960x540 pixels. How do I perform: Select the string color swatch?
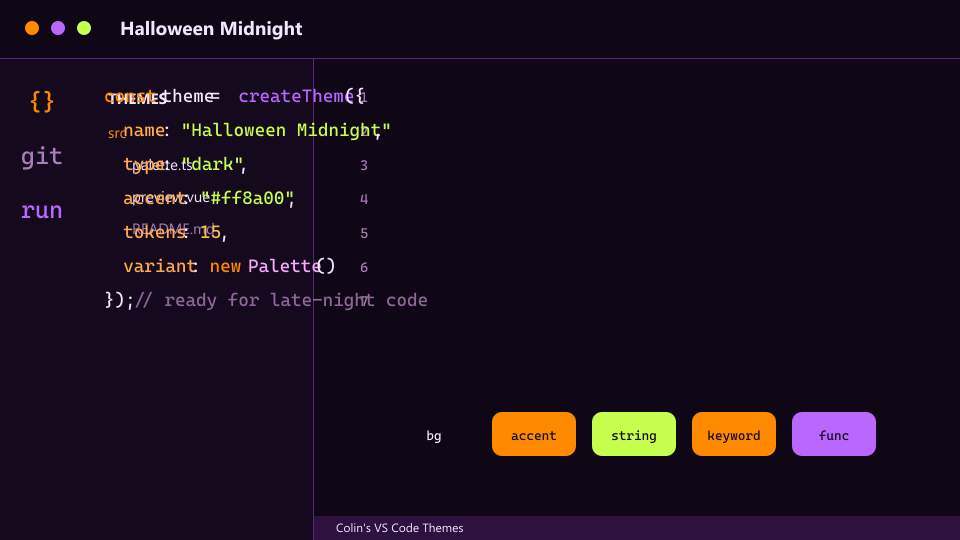tap(634, 434)
